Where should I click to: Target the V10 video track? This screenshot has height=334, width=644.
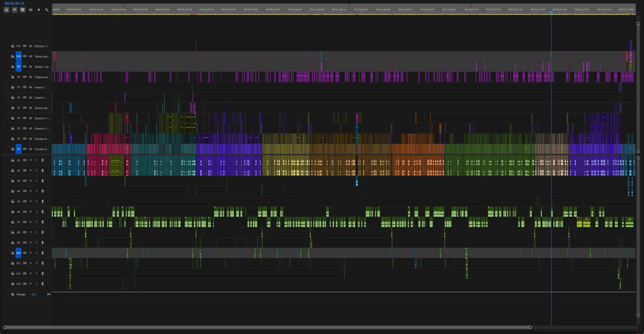click(19, 56)
